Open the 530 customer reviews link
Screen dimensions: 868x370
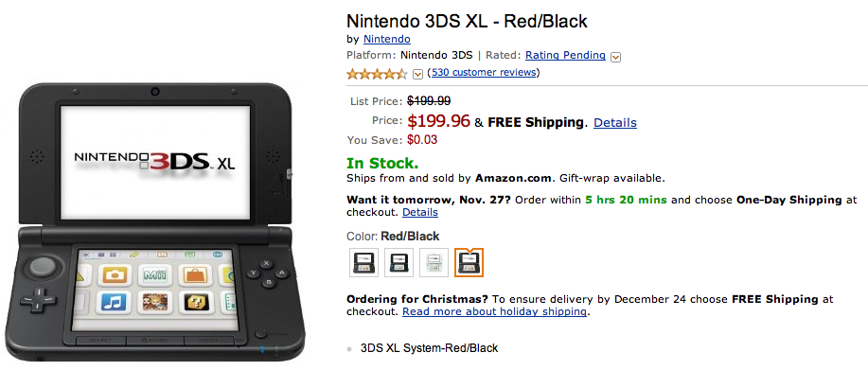(x=484, y=73)
